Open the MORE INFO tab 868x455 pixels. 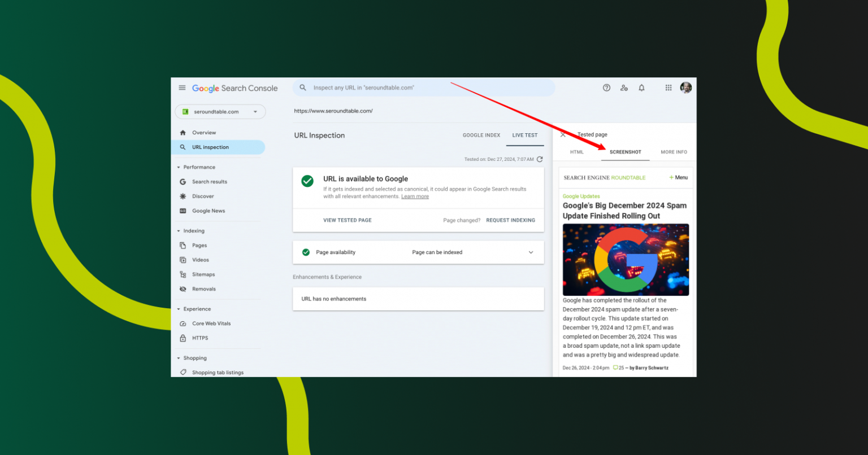click(674, 152)
